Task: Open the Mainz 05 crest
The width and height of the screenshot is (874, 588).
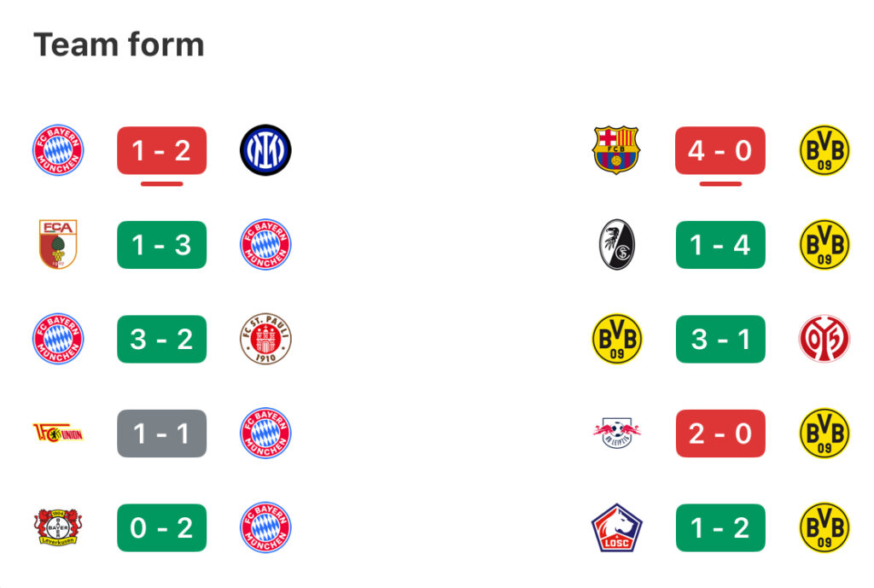Action: pos(824,339)
